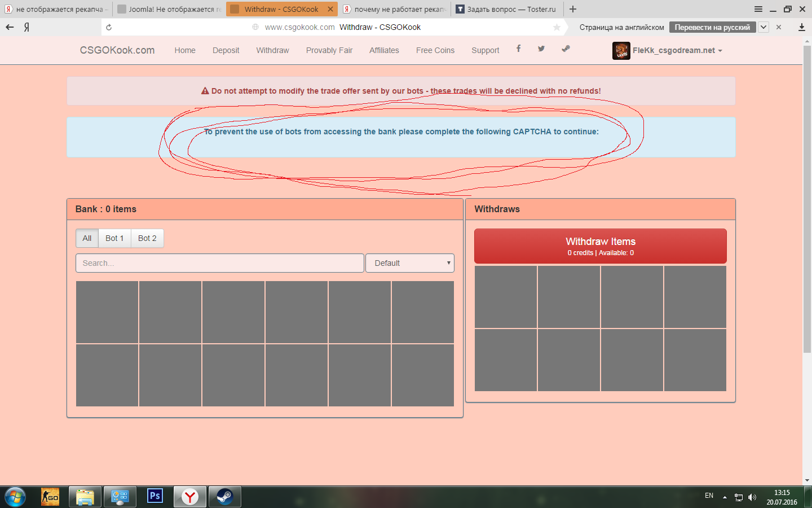Viewport: 812px width, 508px height.
Task: Show hidden tray icons arrow
Action: (725, 497)
